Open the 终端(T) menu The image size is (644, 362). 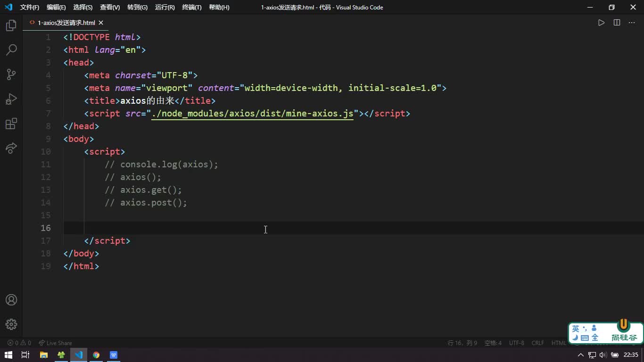coord(191,7)
